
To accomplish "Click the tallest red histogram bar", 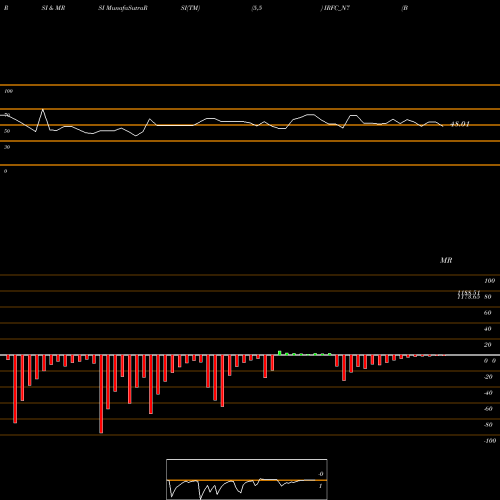I will click(101, 394).
